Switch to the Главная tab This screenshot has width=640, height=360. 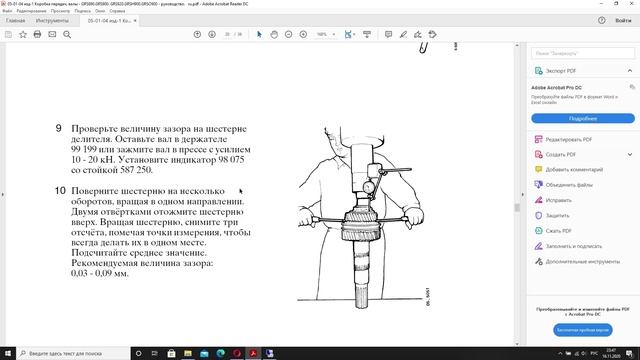point(16,20)
